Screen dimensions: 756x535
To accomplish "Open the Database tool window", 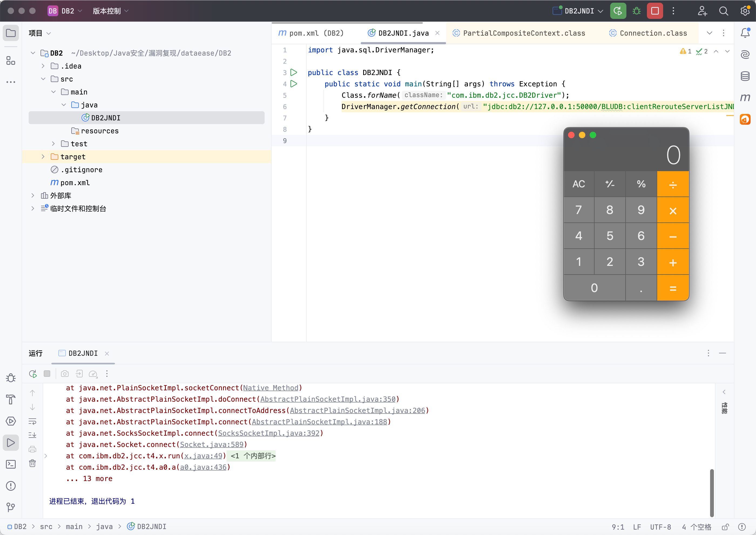I will tap(745, 76).
